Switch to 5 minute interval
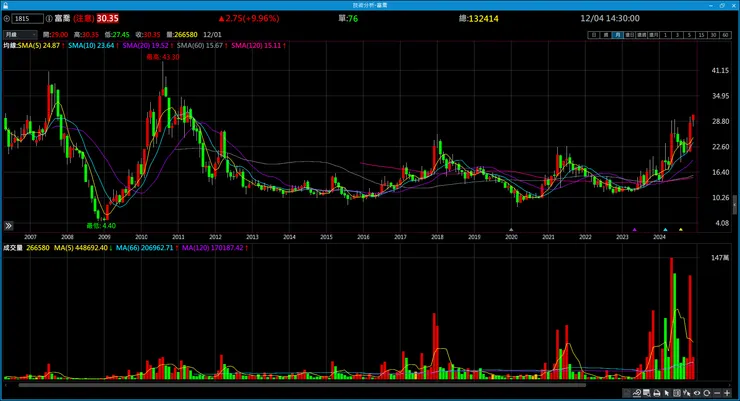 point(690,35)
